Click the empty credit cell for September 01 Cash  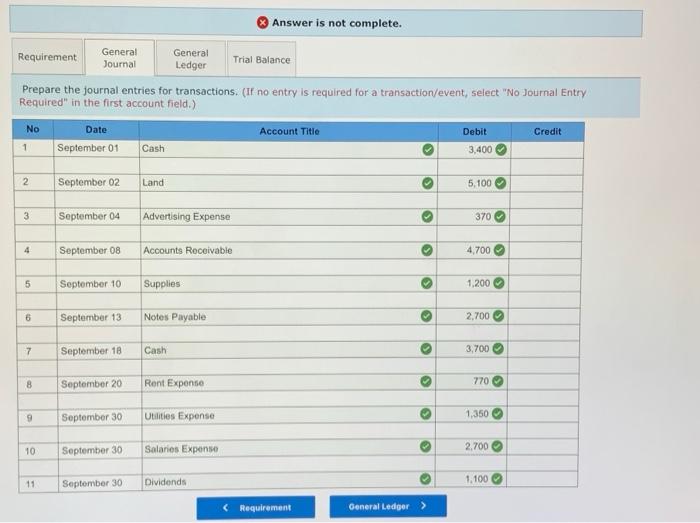tap(547, 149)
